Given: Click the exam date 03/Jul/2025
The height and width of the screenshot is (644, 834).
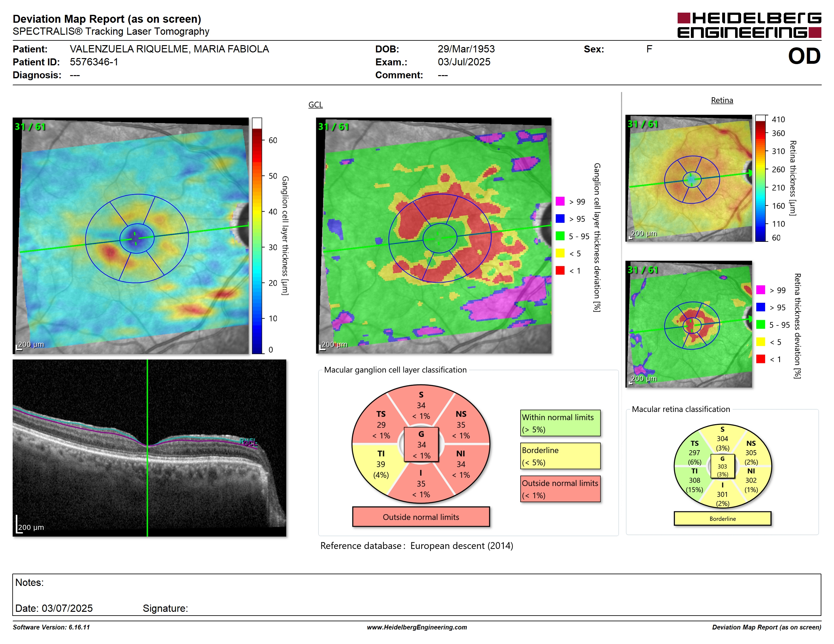Looking at the screenshot, I should (x=464, y=62).
